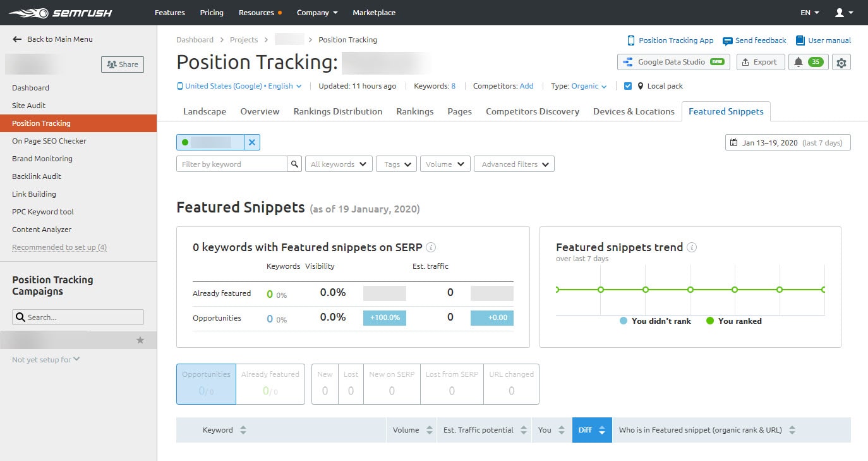Screen dimensions: 868x461
Task: Open the settings gear icon
Action: pos(842,62)
